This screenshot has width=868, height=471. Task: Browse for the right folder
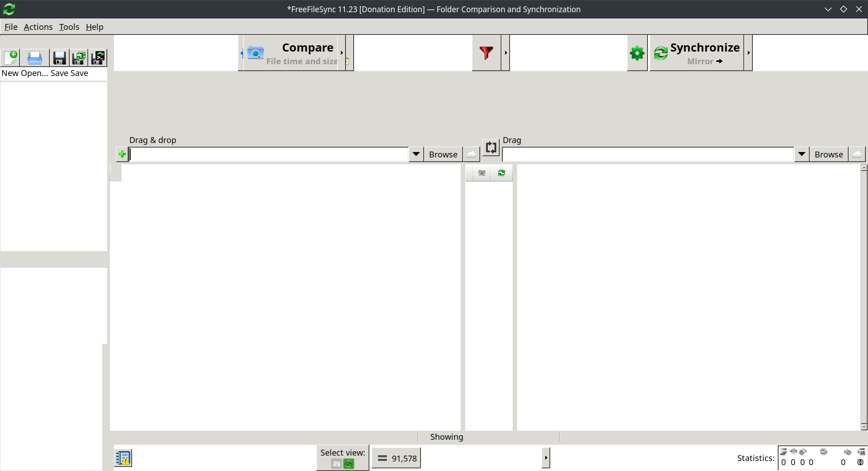(829, 154)
